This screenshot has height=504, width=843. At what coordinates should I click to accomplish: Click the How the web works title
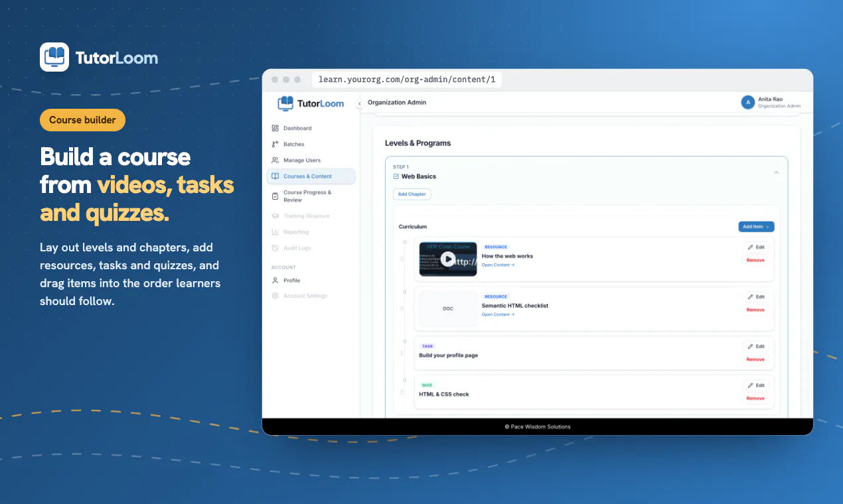(x=507, y=256)
